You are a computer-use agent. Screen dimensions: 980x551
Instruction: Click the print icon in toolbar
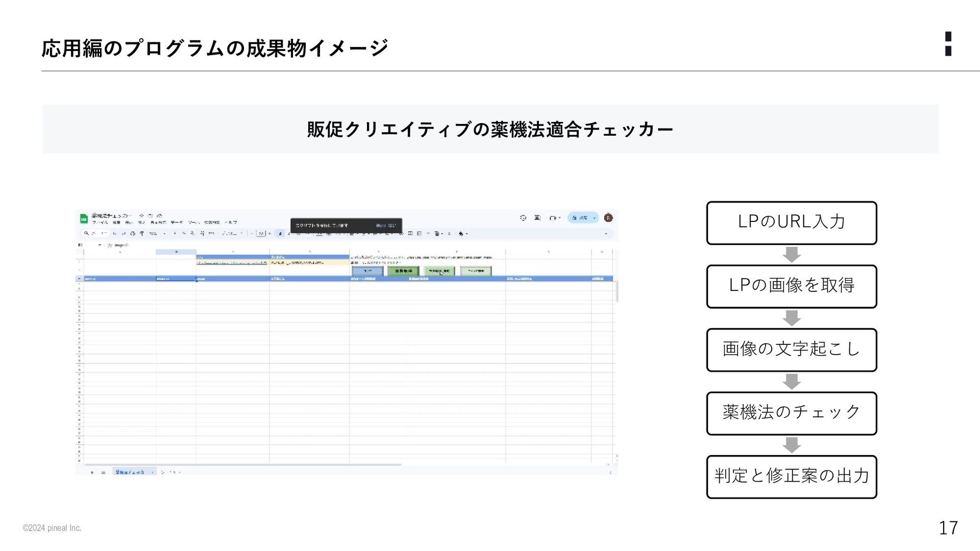tap(133, 234)
